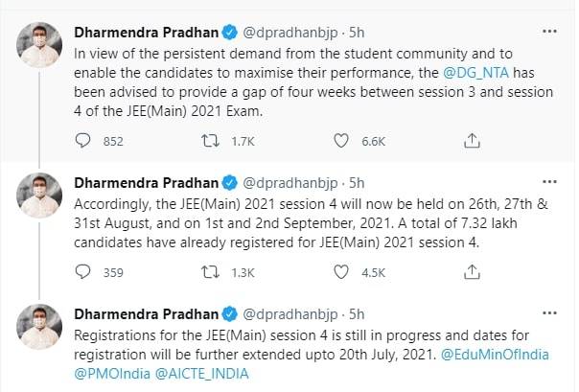Open the @PMOIndia mention link
The image size is (579, 392).
click(109, 374)
